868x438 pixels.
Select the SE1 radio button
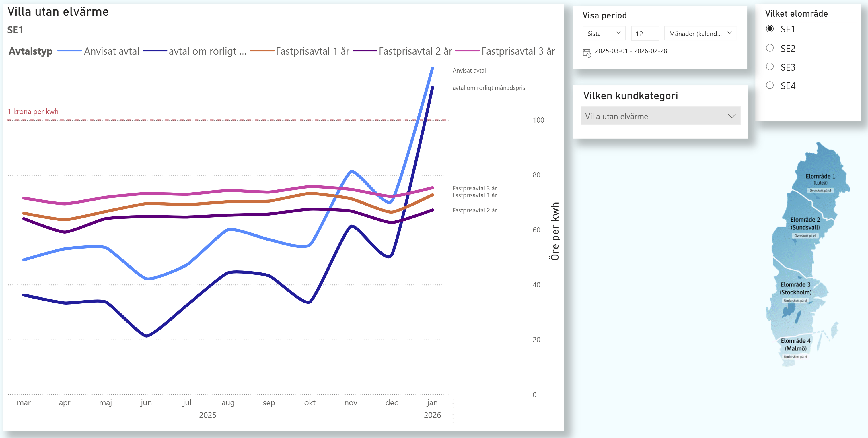(x=770, y=29)
